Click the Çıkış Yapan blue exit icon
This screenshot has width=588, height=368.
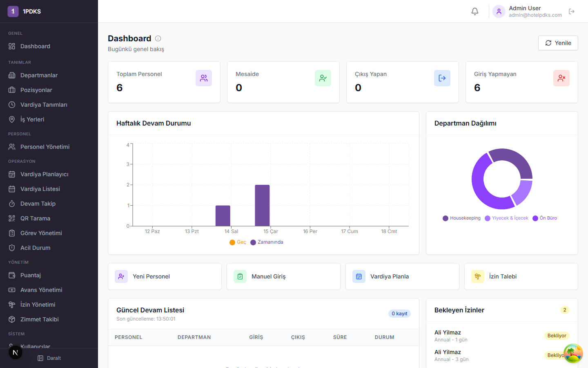[442, 78]
